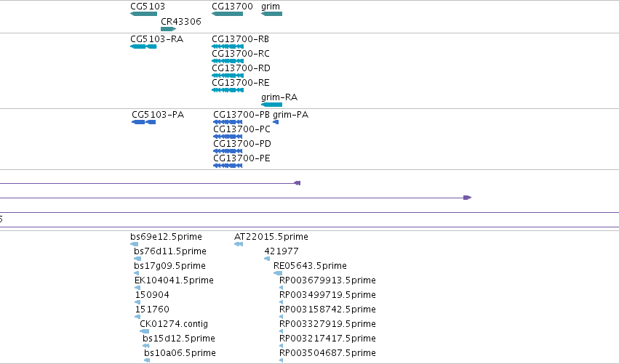619x364 pixels.
Task: Click the CG13700-RB transcript feature
Action: [228, 46]
